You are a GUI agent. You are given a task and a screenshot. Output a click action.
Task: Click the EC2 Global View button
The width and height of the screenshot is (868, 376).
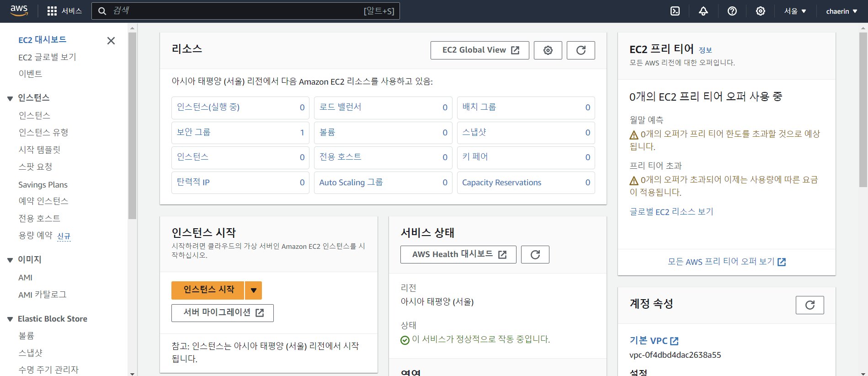click(480, 50)
